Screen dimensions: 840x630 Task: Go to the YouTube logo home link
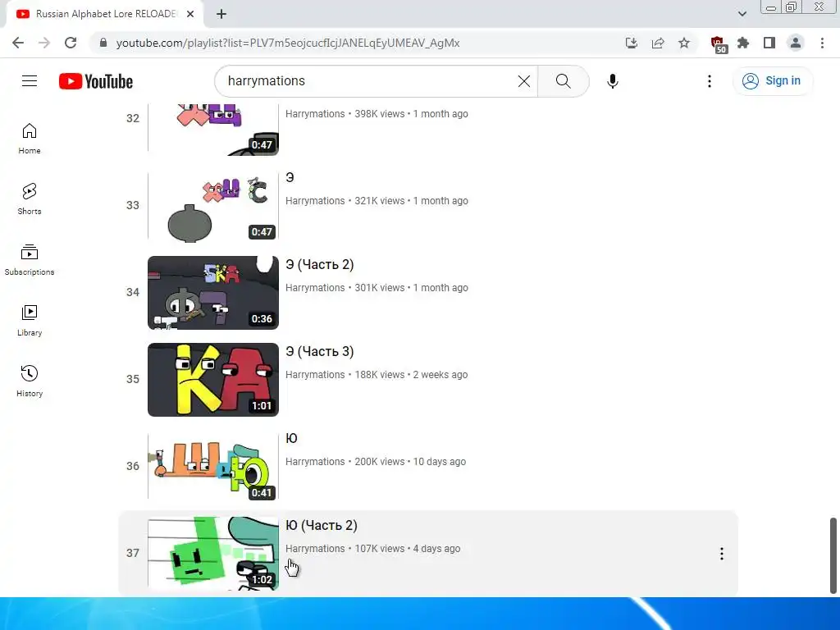96,81
